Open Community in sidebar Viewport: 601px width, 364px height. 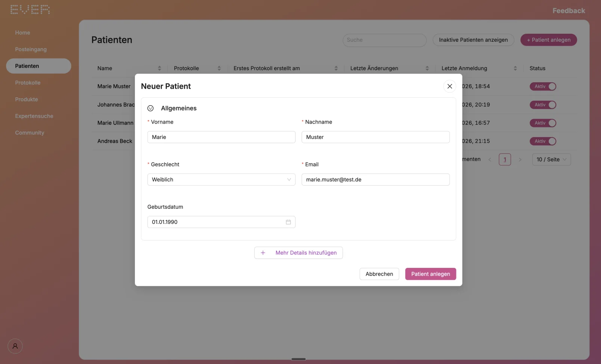tap(30, 133)
